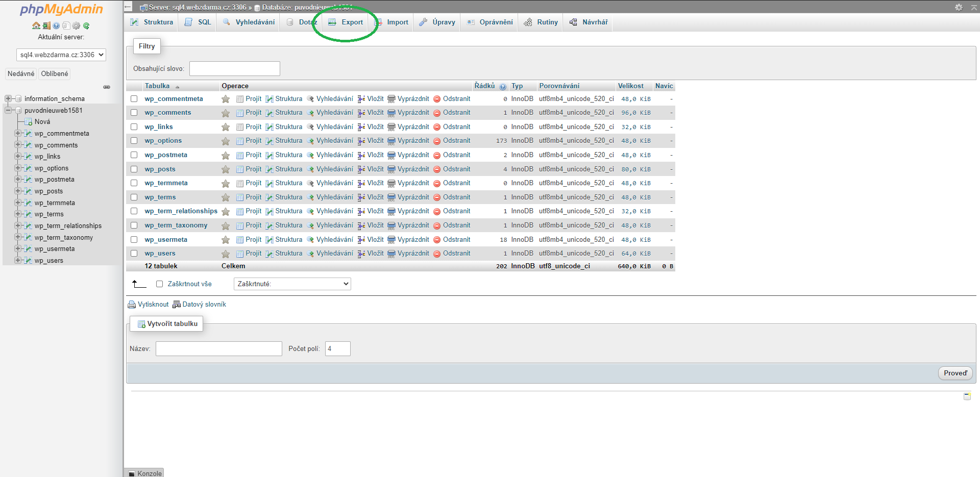Check the wp_termmeta row checkbox
Viewport: 980px width, 477px height.
click(134, 183)
